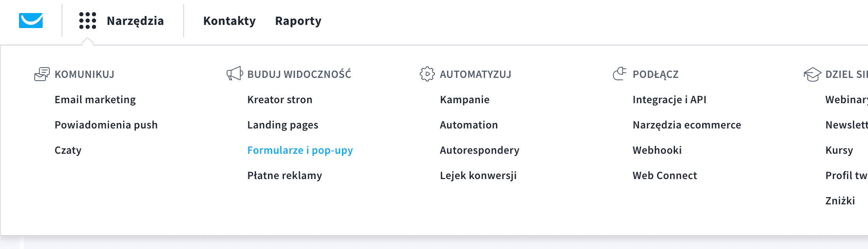Viewport: 868px width, 249px height.
Task: Click the grid apps icon beside Narzędzia
Action: point(88,21)
